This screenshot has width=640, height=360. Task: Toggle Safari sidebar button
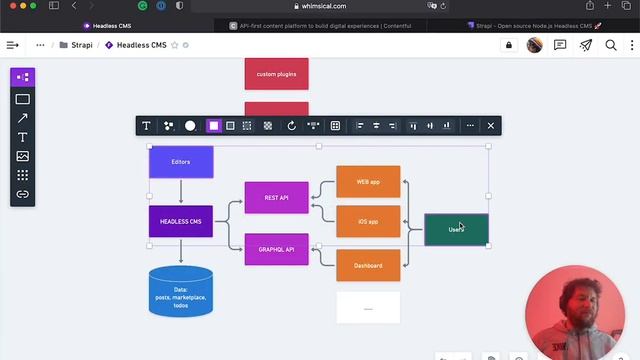53,6
